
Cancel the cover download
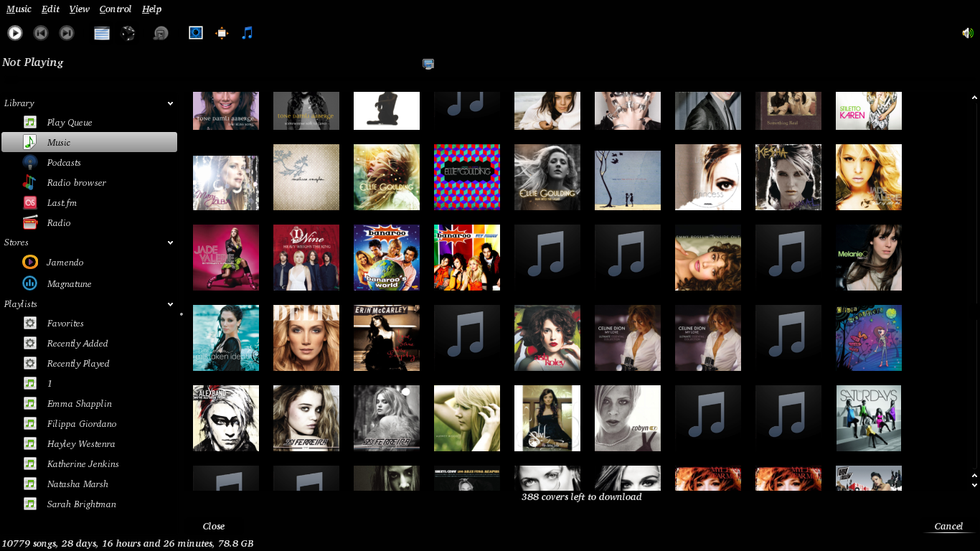click(948, 527)
